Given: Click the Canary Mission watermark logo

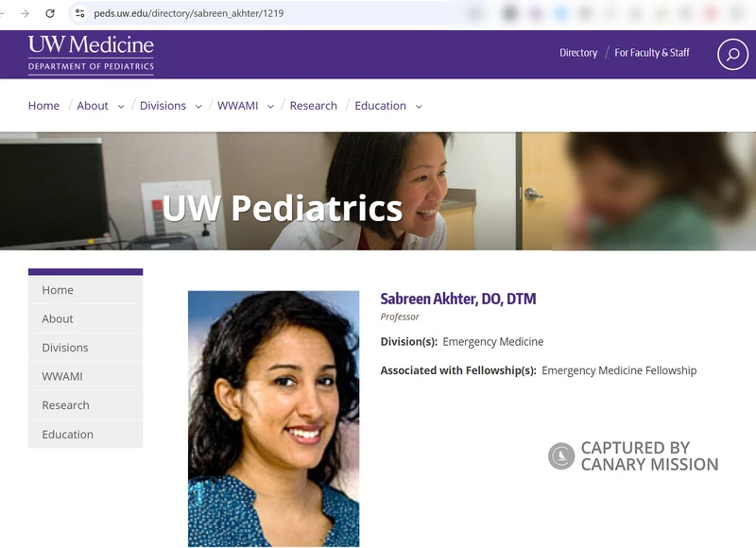Looking at the screenshot, I should (x=561, y=456).
